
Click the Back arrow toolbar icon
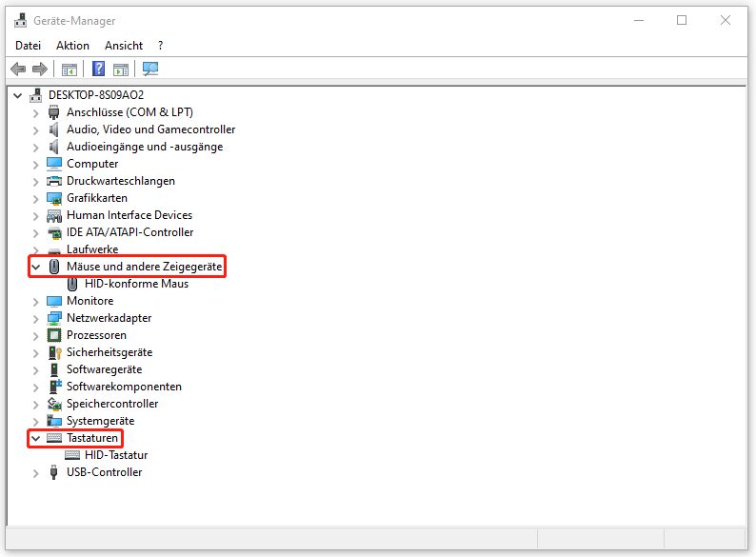point(18,69)
